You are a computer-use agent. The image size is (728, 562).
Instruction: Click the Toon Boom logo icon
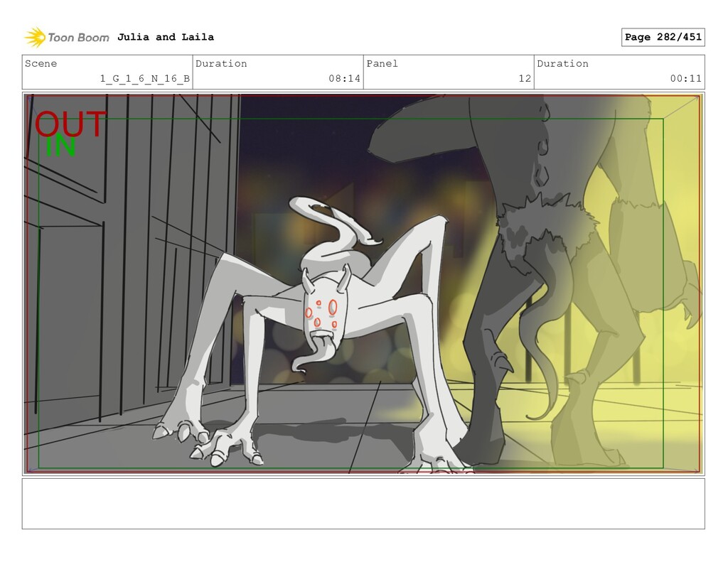pos(35,37)
